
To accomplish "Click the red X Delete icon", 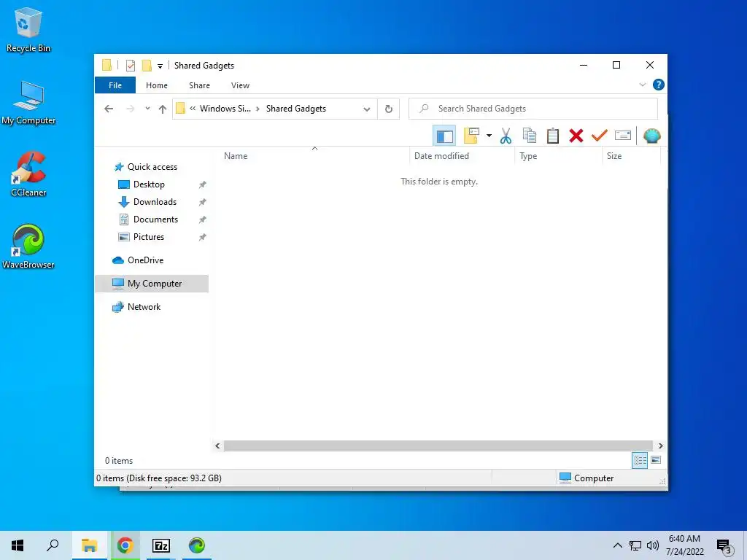I will point(576,136).
